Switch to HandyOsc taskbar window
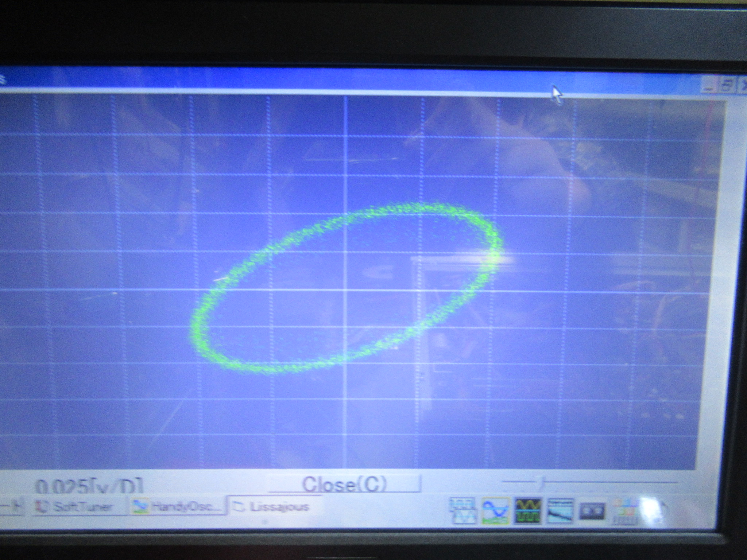The image size is (747, 560). point(177,506)
